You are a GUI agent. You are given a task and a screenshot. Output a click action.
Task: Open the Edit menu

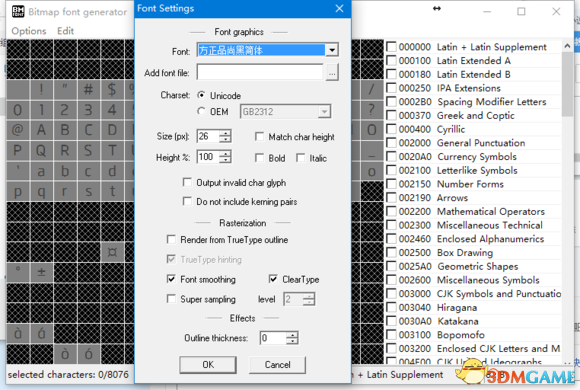[65, 31]
